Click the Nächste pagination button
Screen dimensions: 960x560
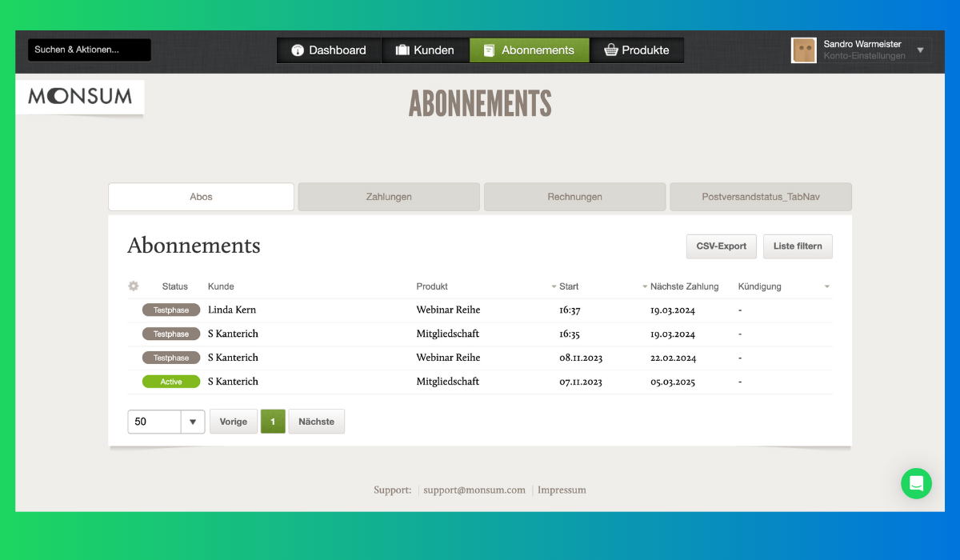click(316, 422)
